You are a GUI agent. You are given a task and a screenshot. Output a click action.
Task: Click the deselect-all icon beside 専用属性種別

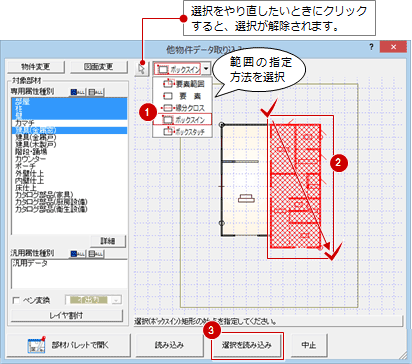pos(96,92)
